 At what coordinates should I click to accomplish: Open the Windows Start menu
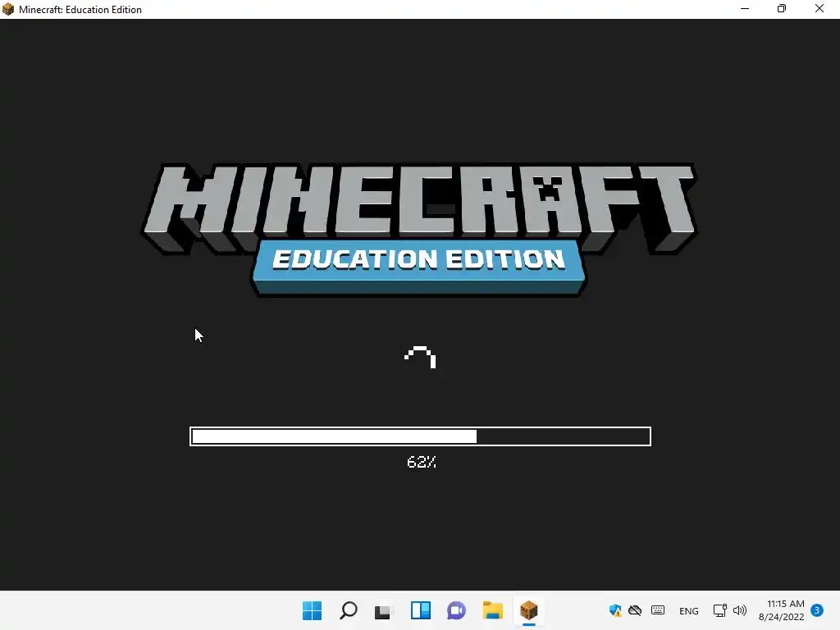tap(312, 610)
